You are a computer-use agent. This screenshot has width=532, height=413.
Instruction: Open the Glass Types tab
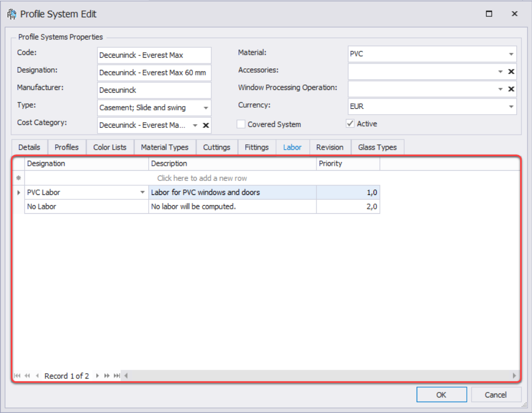pyautogui.click(x=377, y=147)
